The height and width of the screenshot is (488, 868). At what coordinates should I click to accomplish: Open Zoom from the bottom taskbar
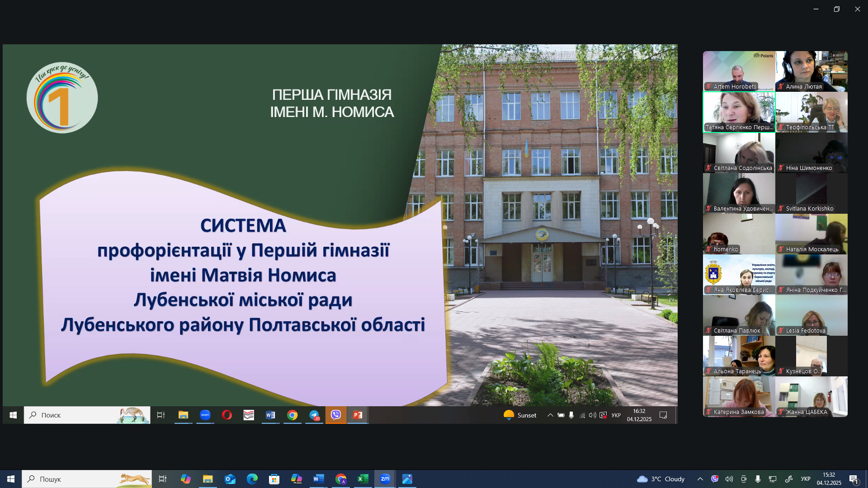coord(385,479)
